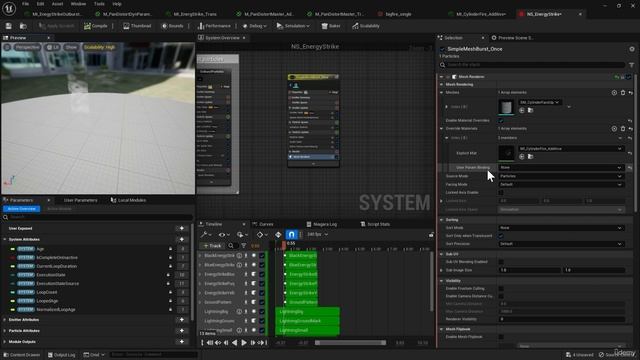
Task: Open the Help menu
Action: pyautogui.click(x=117, y=4)
